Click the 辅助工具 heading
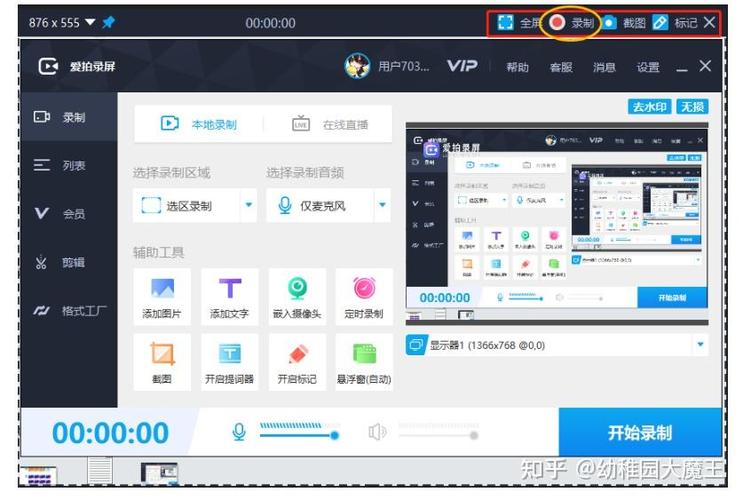743x500 pixels. 158,252
